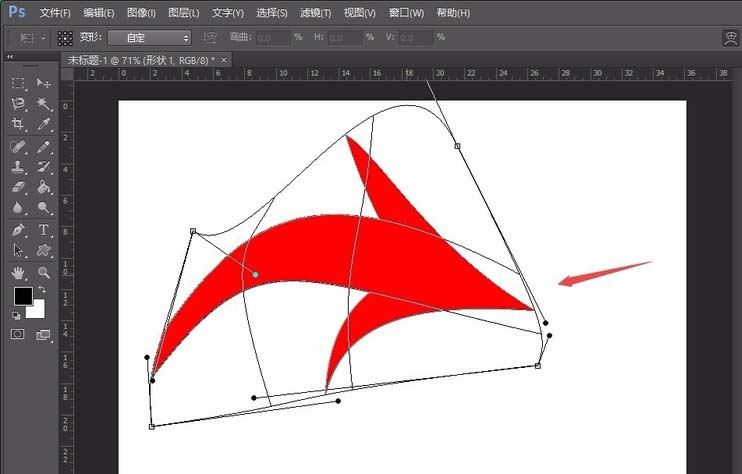The width and height of the screenshot is (742, 474).
Task: Select the Pencil tool
Action: pyautogui.click(x=44, y=147)
